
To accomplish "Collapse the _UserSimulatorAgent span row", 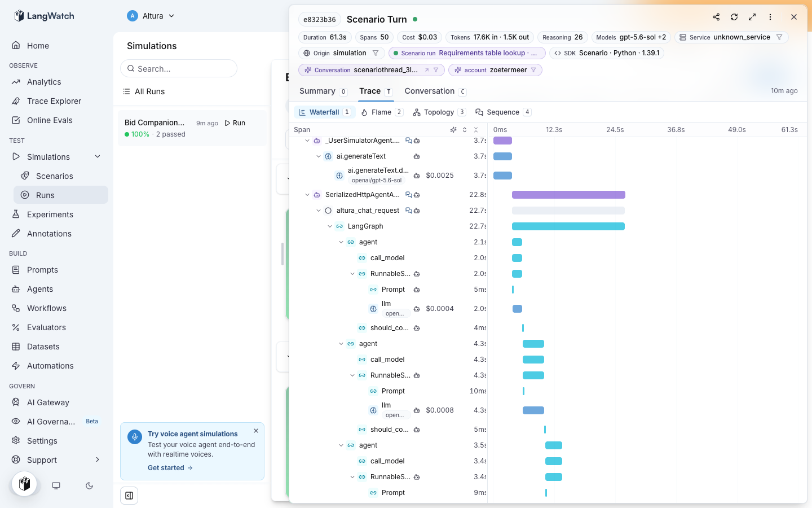I will coord(307,141).
